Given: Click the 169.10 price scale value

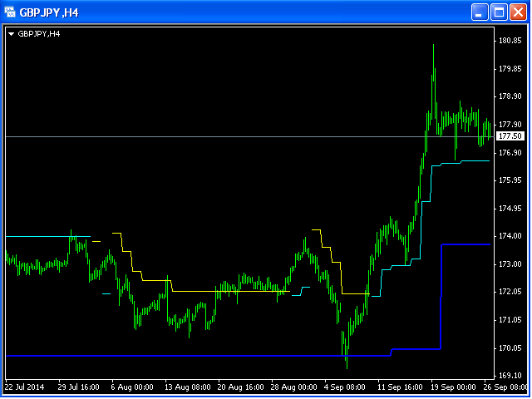Looking at the screenshot, I should tap(510, 376).
